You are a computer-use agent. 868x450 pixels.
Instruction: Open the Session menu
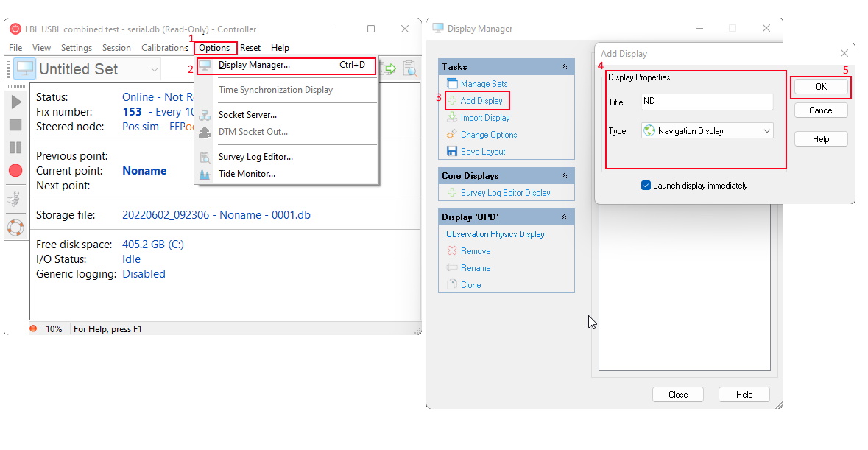116,48
